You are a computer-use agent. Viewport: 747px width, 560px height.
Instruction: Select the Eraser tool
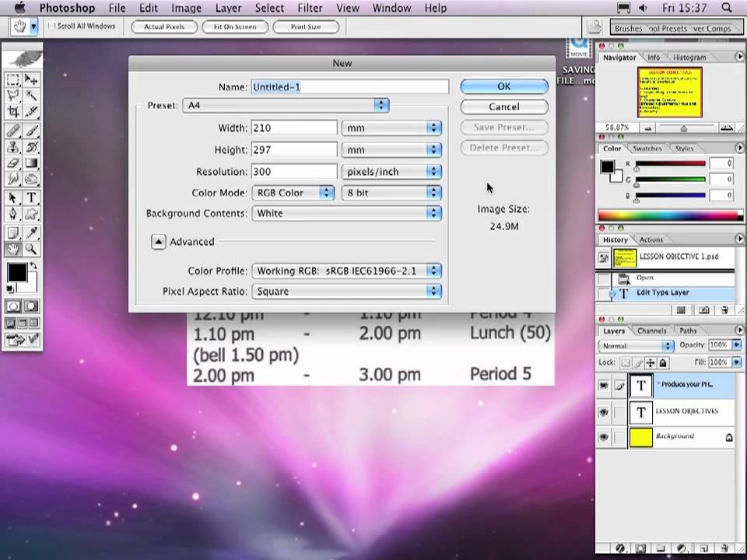pyautogui.click(x=13, y=163)
